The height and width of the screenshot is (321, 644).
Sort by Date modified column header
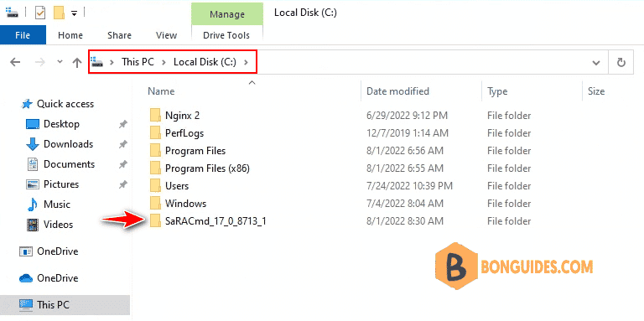click(397, 91)
